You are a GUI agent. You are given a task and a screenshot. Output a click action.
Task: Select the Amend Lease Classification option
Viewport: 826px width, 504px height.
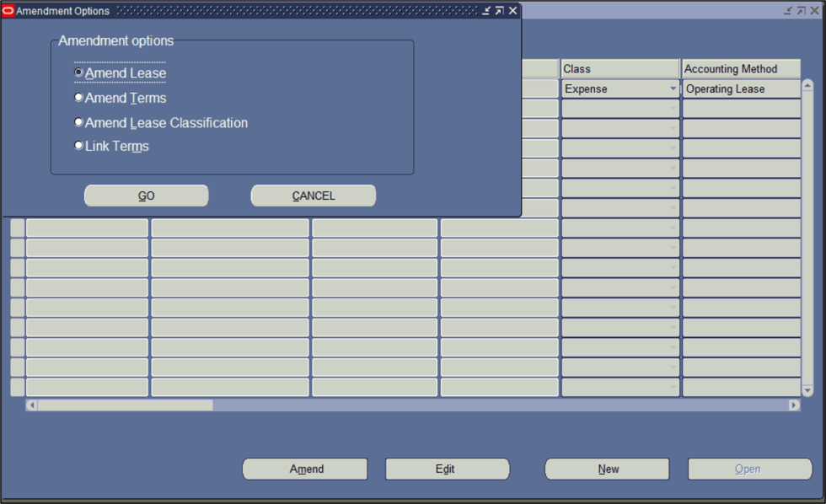point(78,122)
